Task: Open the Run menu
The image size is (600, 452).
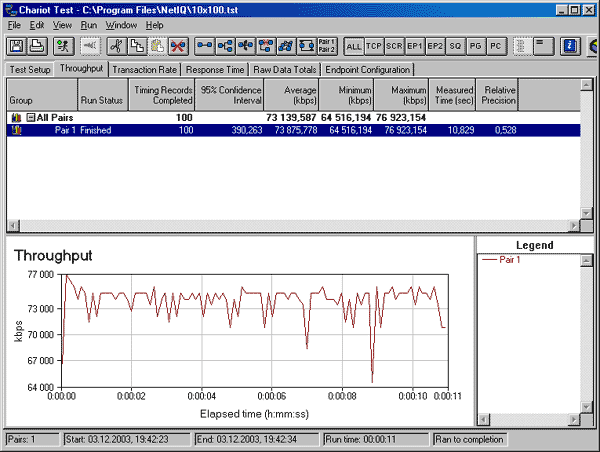Action: click(x=89, y=25)
